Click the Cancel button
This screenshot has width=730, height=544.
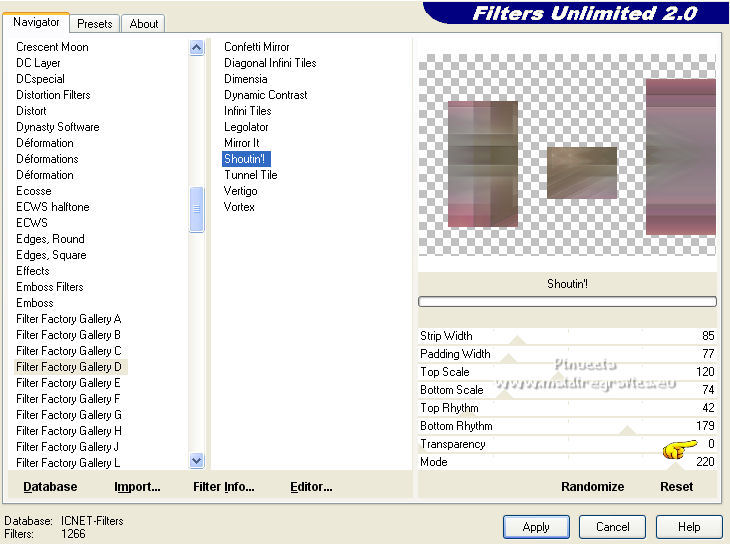point(612,527)
